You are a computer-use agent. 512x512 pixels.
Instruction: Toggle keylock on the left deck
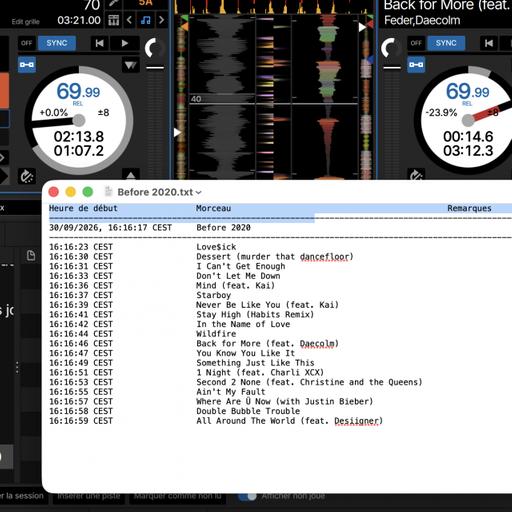click(x=27, y=64)
